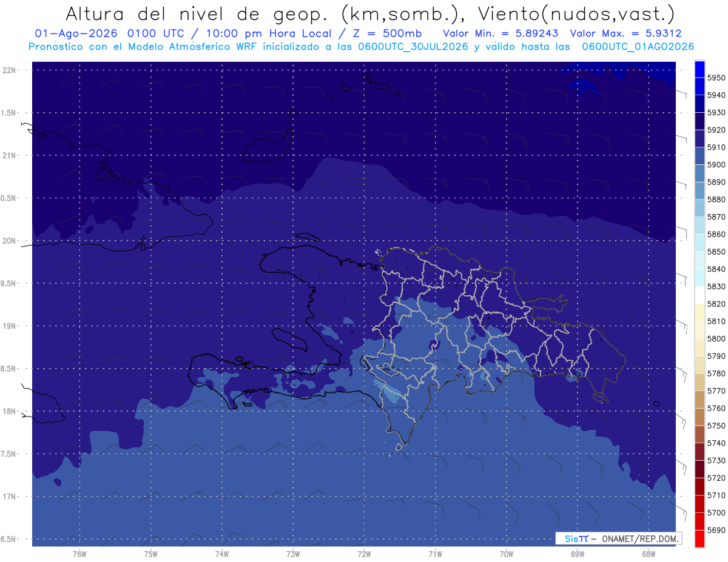Pick the swatch between 5900 and 5910
This screenshot has height=562, width=728.
point(699,156)
